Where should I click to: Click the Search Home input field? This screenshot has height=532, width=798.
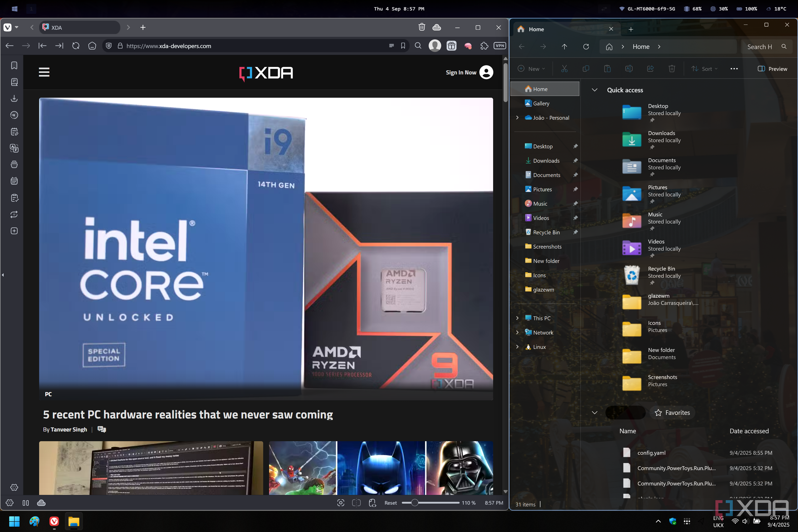click(760, 47)
